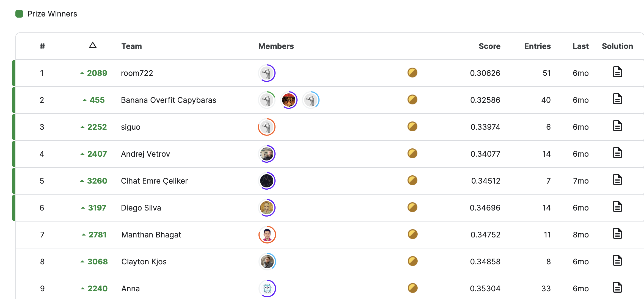The width and height of the screenshot is (644, 299).
Task: Click Clayton Kjos's gold medal icon
Action: pyautogui.click(x=412, y=261)
